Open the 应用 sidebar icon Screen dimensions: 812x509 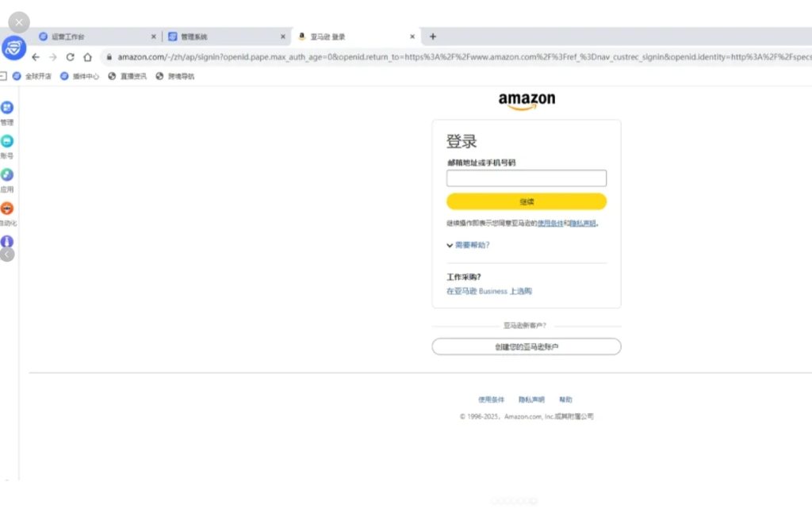click(7, 175)
